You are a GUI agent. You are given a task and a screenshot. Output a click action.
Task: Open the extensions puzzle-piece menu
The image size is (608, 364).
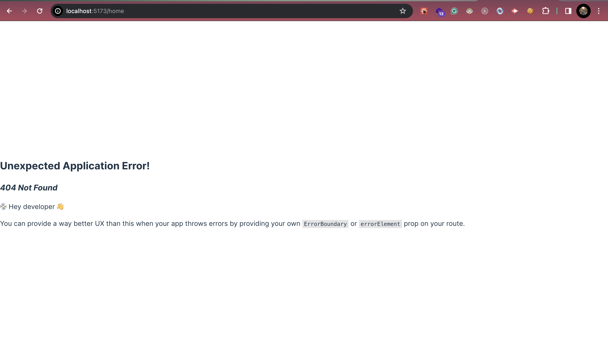(546, 11)
